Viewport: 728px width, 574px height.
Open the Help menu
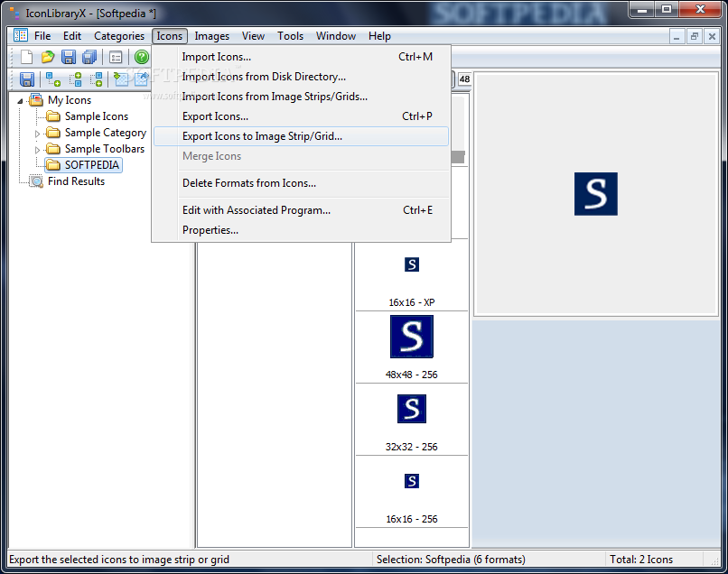click(x=379, y=36)
